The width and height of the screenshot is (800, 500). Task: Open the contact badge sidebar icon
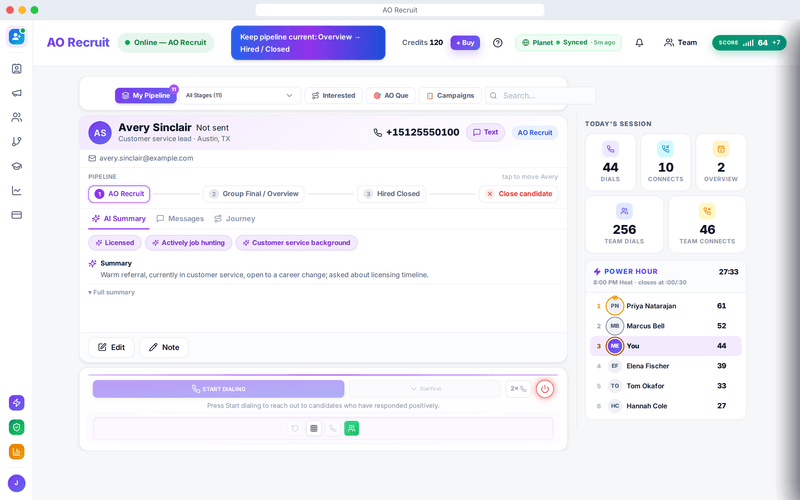pyautogui.click(x=16, y=68)
